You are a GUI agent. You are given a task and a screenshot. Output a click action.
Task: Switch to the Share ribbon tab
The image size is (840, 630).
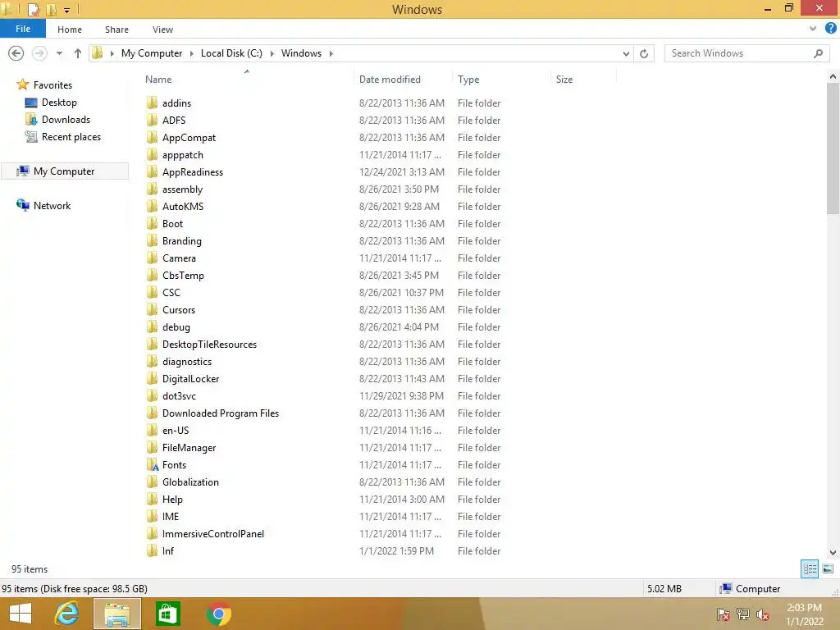coord(116,30)
